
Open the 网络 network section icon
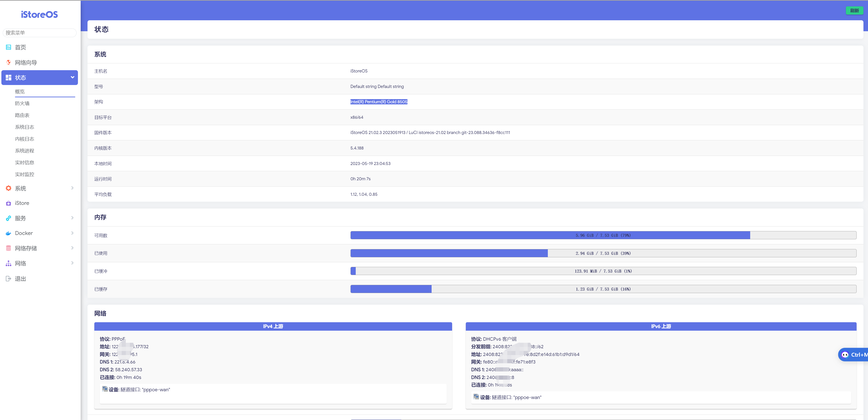click(x=8, y=263)
